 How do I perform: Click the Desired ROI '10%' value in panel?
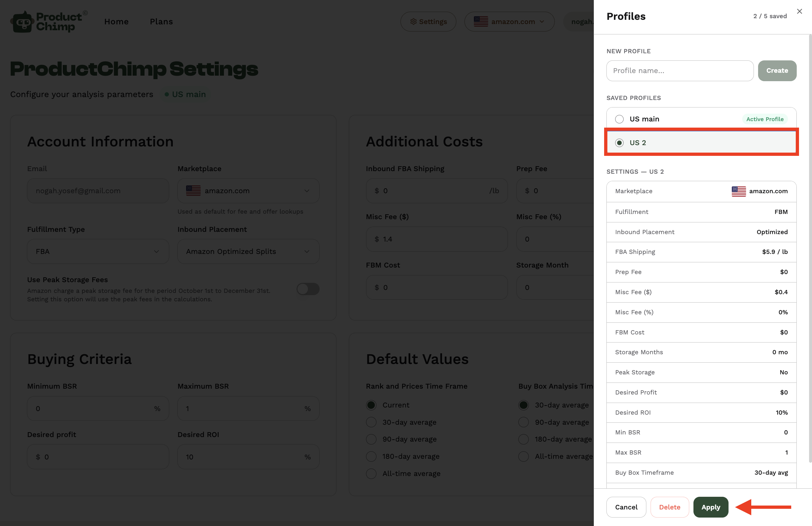pos(782,412)
